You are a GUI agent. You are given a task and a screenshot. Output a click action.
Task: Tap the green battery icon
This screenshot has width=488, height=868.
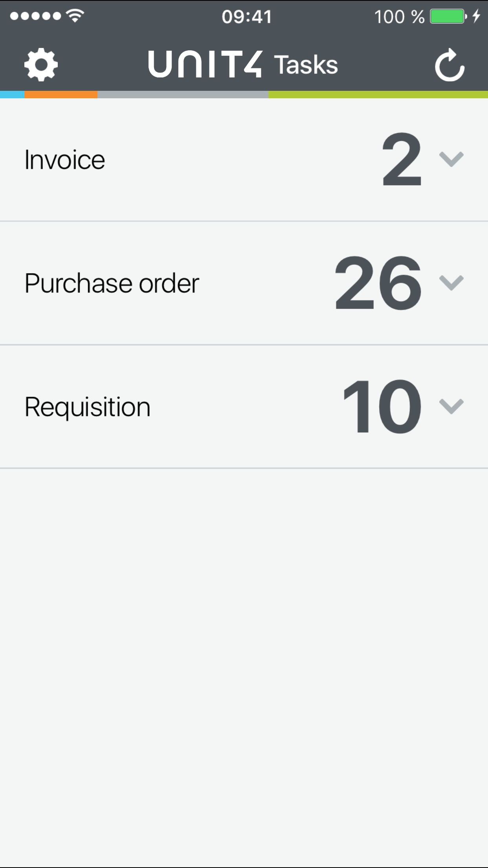tap(448, 17)
